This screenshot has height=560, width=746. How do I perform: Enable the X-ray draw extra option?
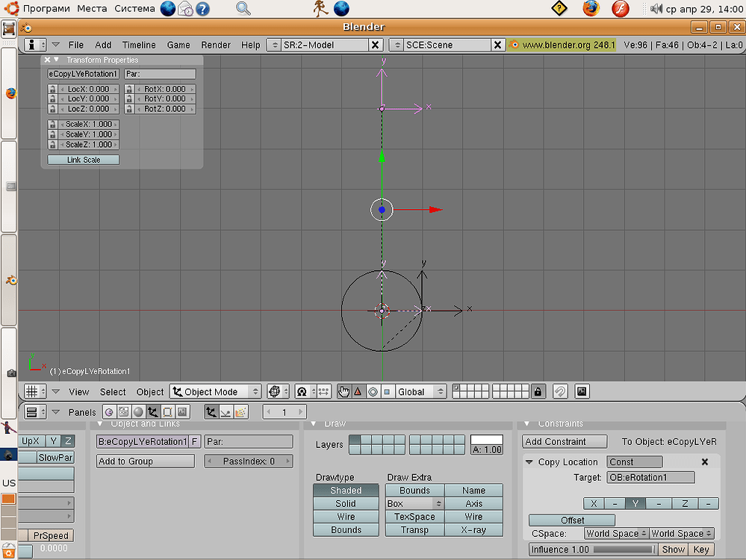point(474,530)
